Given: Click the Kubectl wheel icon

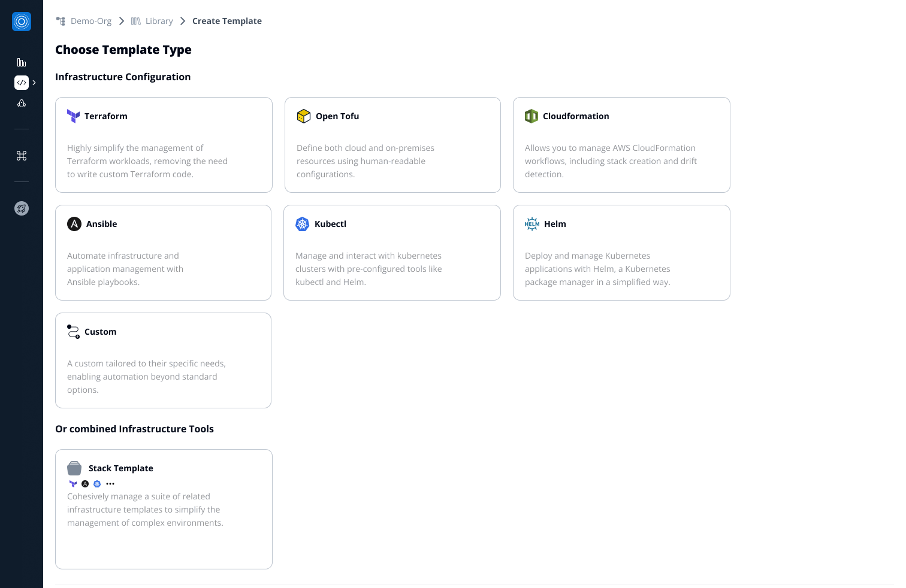Looking at the screenshot, I should click(x=303, y=224).
